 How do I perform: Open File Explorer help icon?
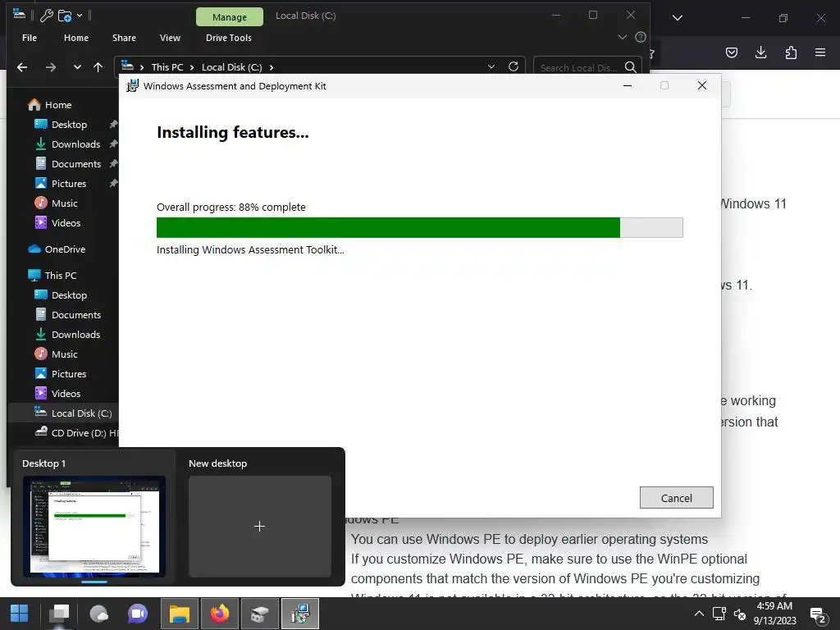[640, 37]
